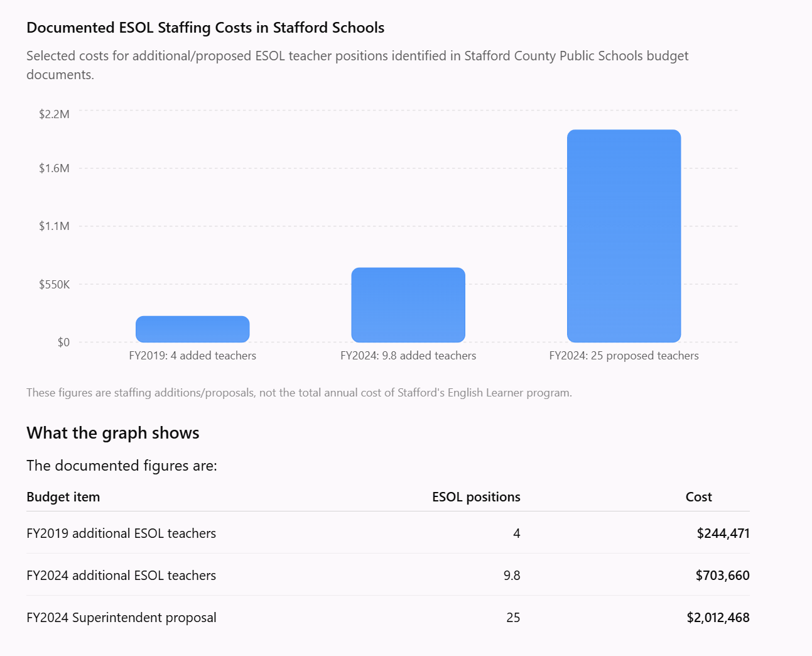Click the '$0' y-axis label

click(63, 342)
